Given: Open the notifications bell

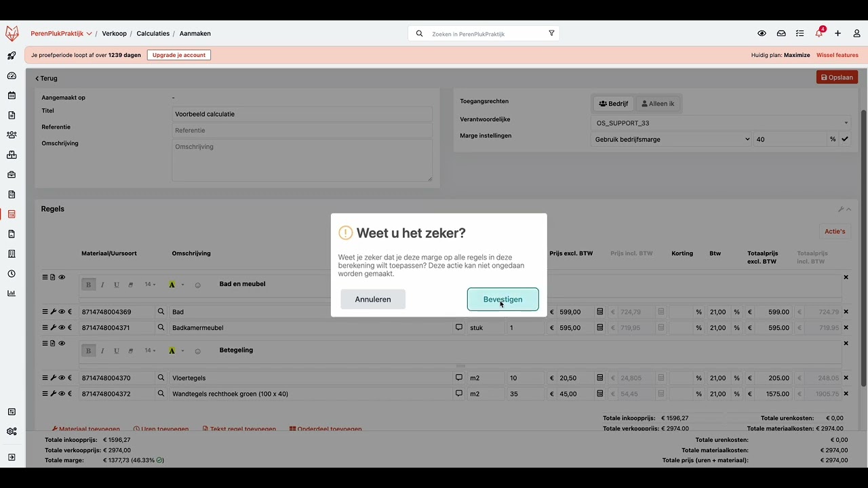Looking at the screenshot, I should [x=819, y=33].
